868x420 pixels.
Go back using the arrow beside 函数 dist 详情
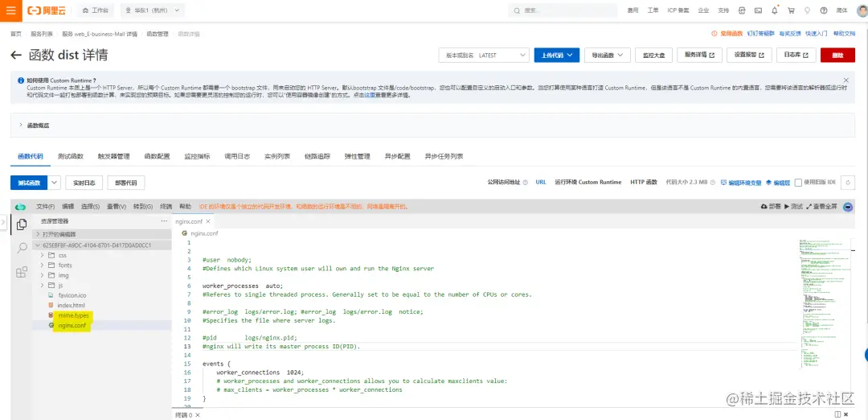coord(16,55)
